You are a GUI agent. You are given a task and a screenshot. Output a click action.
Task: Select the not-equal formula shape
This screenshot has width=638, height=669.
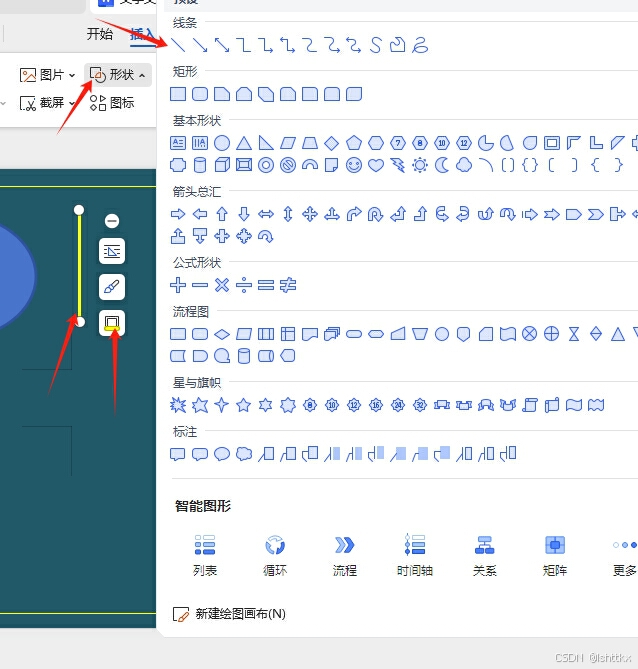tap(288, 285)
